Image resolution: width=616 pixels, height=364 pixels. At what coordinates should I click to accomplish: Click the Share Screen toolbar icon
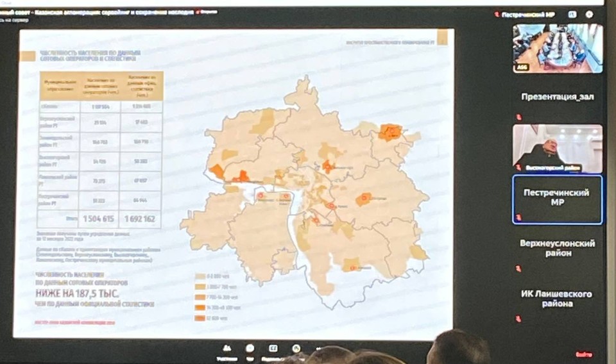[x=273, y=349]
